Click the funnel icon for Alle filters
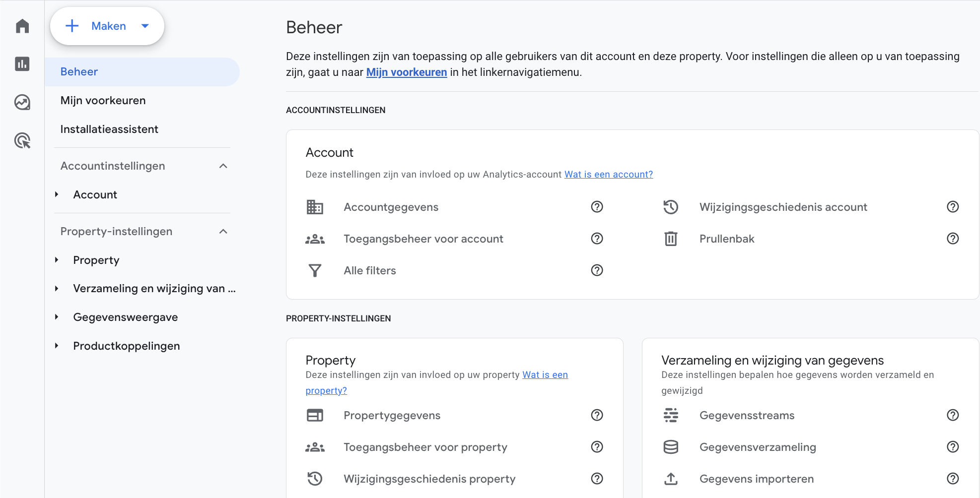The width and height of the screenshot is (980, 498). click(x=315, y=270)
